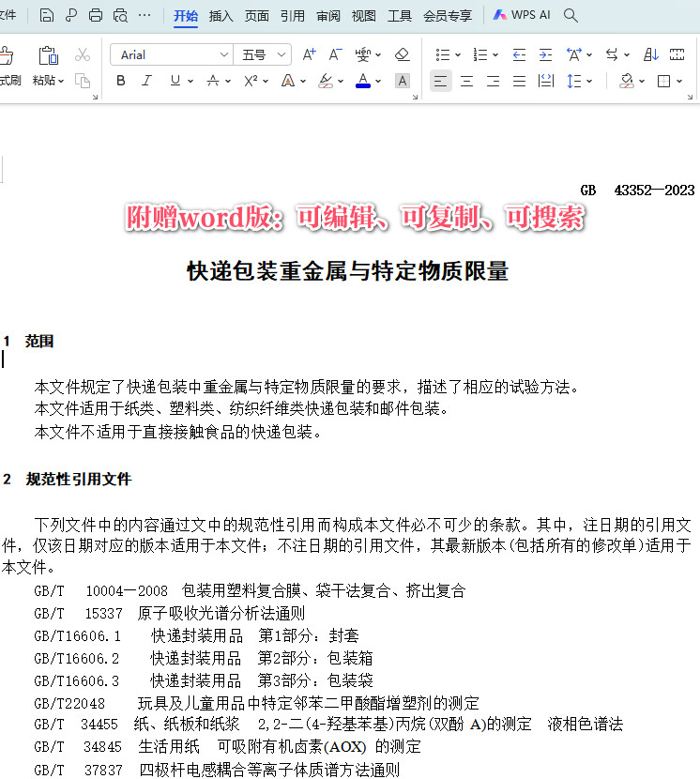
Task: Toggle character shading A icon
Action: [x=403, y=81]
